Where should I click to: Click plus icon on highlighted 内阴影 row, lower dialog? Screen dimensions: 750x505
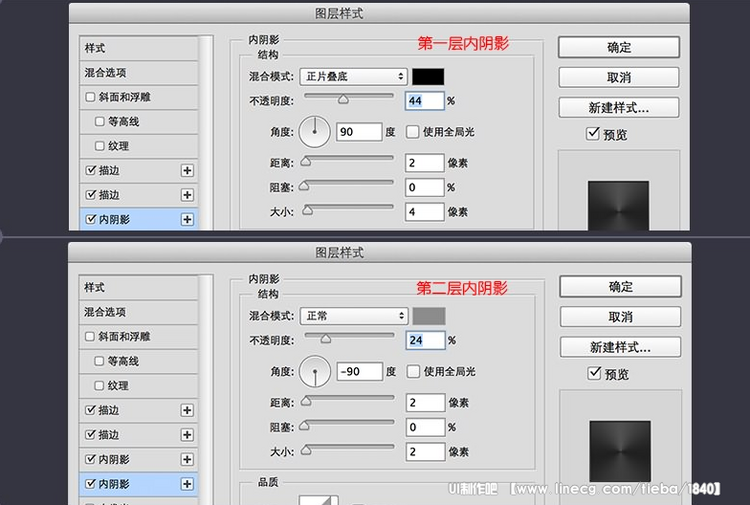click(x=187, y=484)
